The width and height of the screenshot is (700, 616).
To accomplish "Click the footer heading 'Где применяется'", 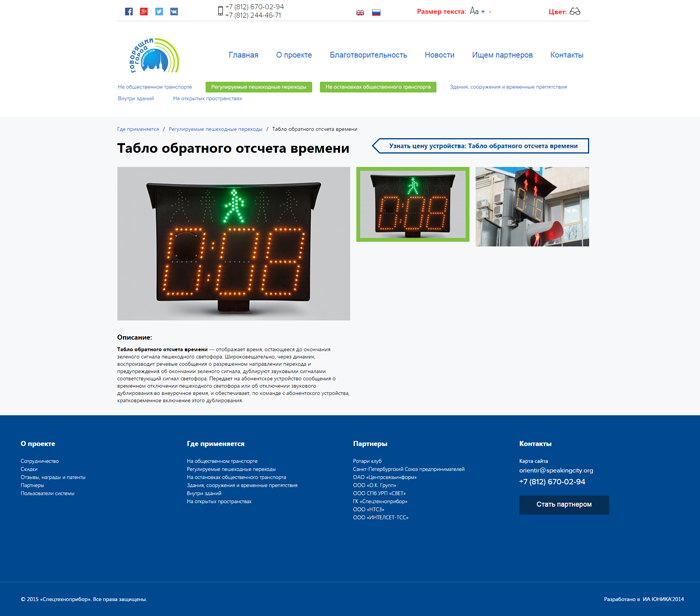I will pos(216,444).
